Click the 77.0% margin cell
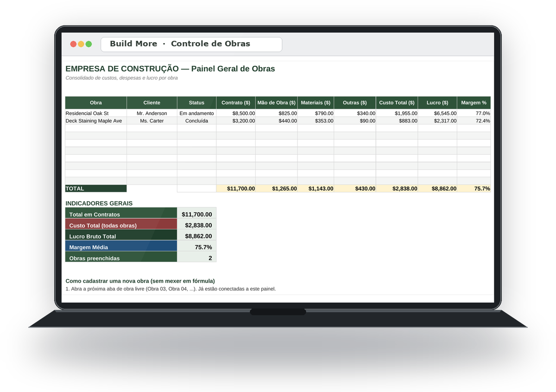 coord(474,113)
